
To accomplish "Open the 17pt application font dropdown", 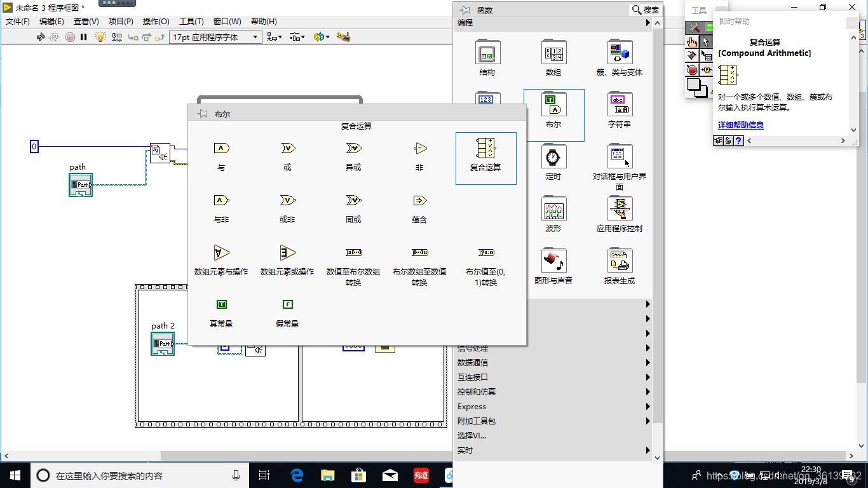I will [216, 37].
